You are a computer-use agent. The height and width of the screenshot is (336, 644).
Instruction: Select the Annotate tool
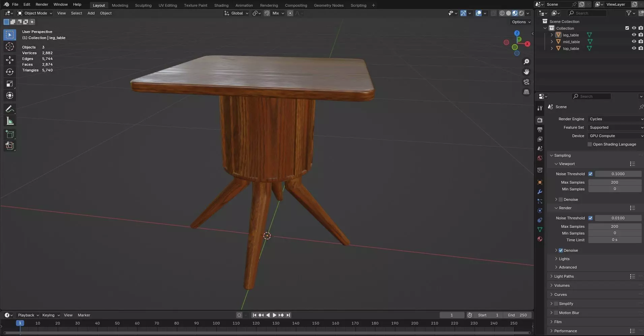click(x=10, y=109)
